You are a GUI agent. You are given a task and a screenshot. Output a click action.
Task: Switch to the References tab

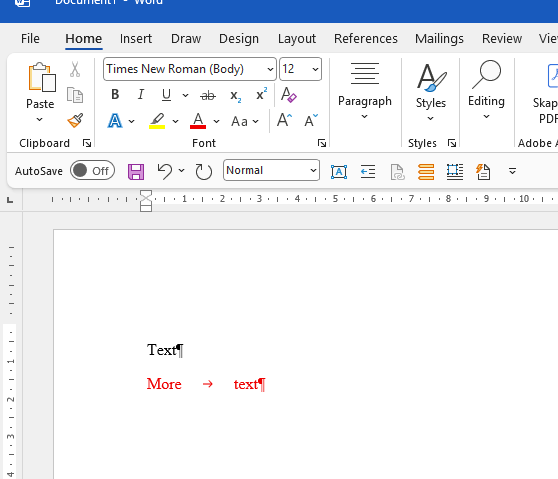tap(365, 38)
